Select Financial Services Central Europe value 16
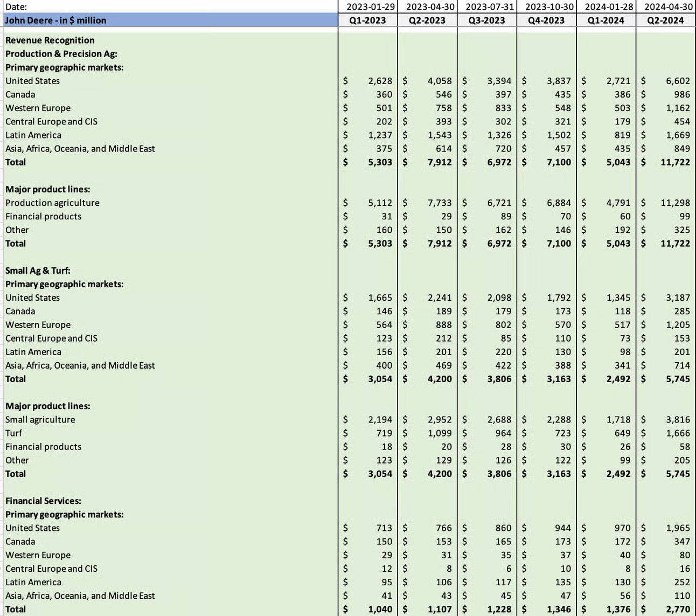 (685, 569)
